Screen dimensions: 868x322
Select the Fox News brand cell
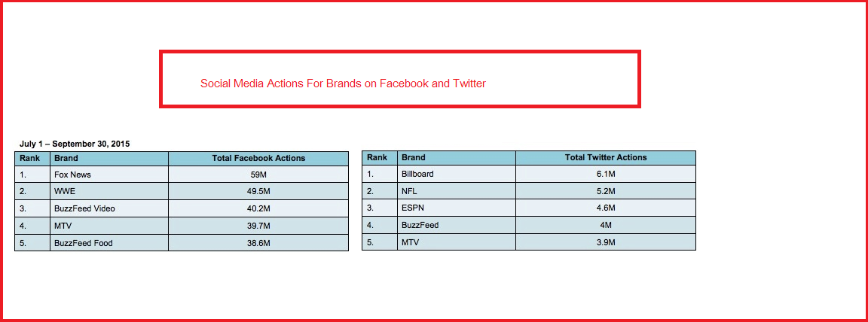72,175
